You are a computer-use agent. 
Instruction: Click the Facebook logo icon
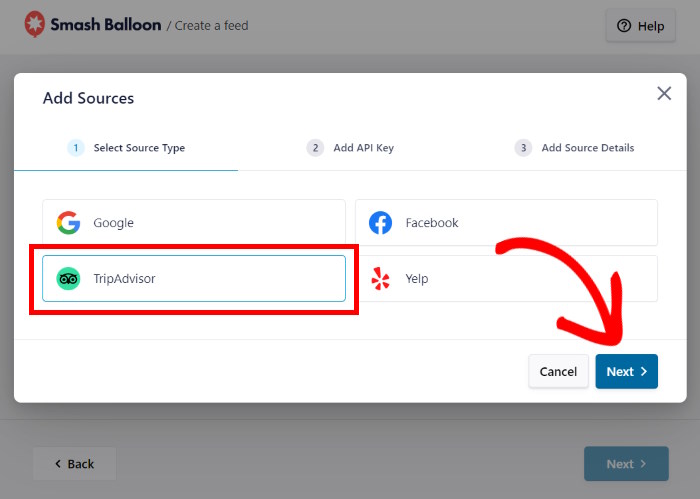pos(380,223)
